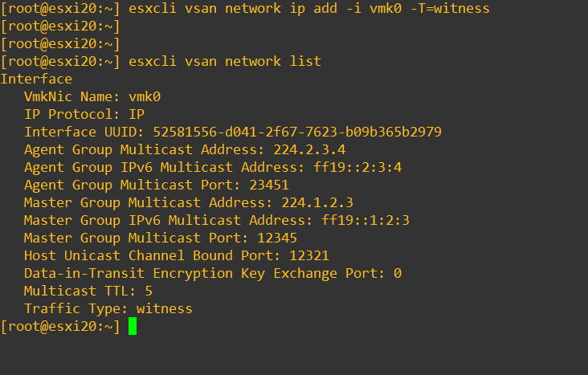The image size is (588, 375).
Task: Click the 'IP Protocol: IP' line
Action: coord(84,114)
